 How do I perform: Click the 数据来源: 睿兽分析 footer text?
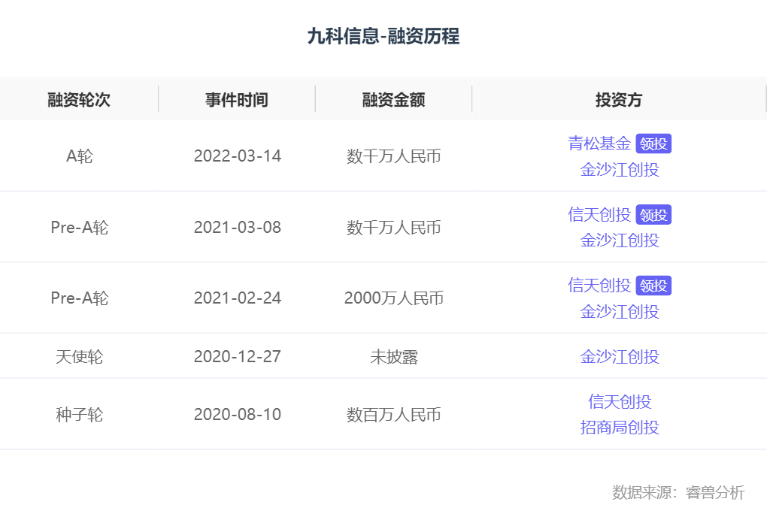pyautogui.click(x=678, y=492)
